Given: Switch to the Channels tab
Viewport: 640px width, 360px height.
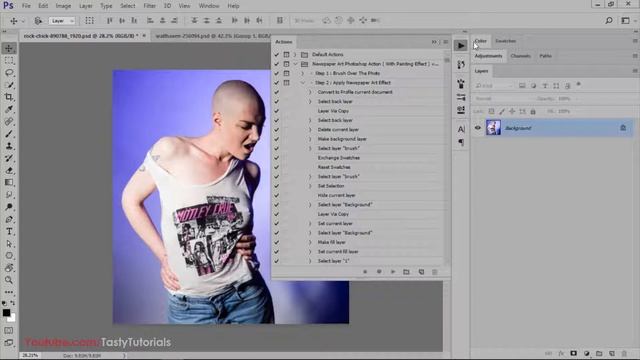Looking at the screenshot, I should 520,56.
